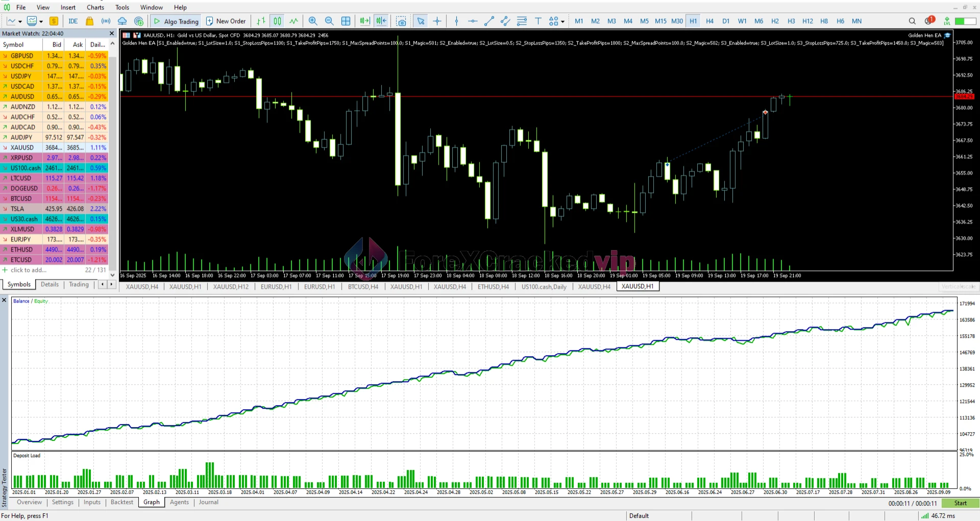Screen dimensions: 980x521
Task: Select the crosshair tool
Action: click(x=437, y=21)
